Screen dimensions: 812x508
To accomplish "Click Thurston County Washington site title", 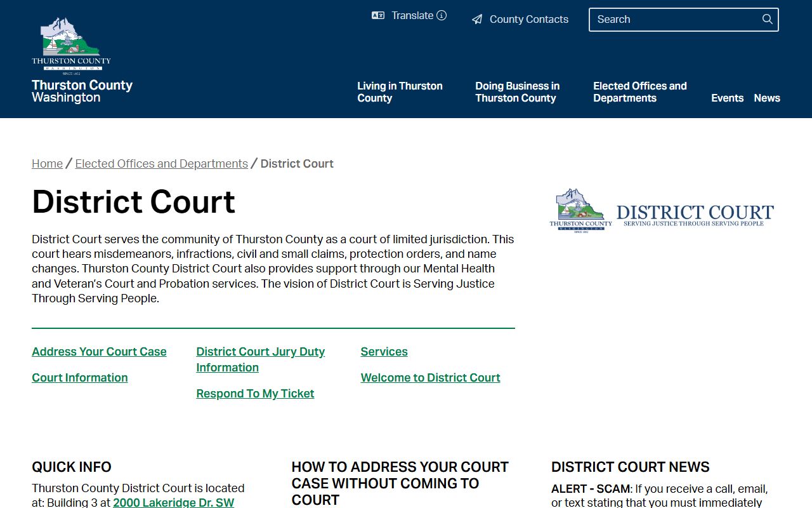I will pos(82,91).
